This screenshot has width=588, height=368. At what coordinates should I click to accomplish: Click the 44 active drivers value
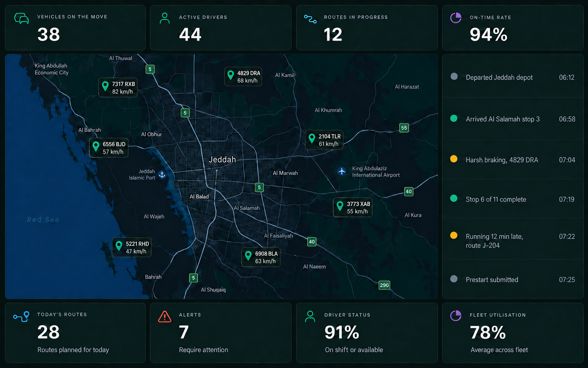(190, 34)
